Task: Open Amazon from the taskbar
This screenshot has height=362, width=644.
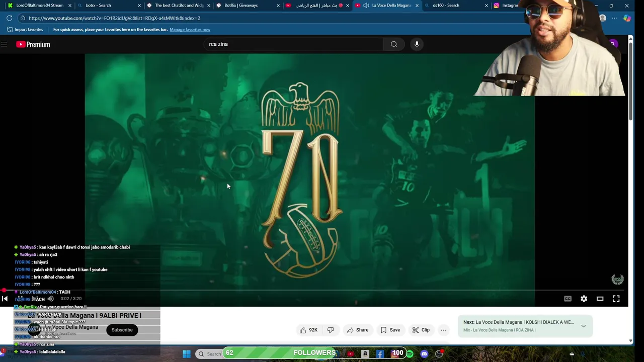Action: pyautogui.click(x=365, y=354)
